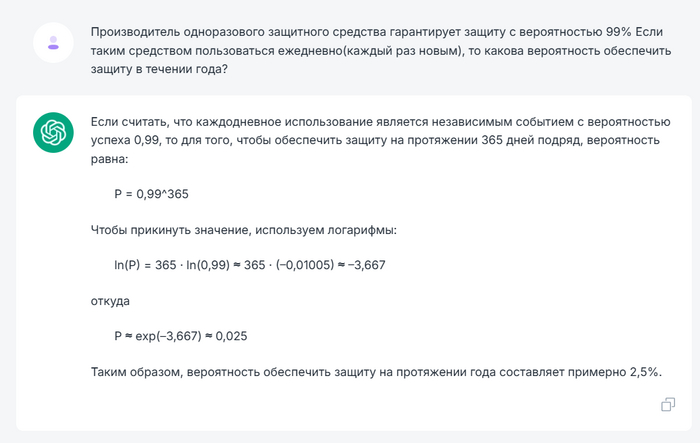Click the conclusion sentence starting "Таким образом"
The image size is (700, 443).
[375, 372]
